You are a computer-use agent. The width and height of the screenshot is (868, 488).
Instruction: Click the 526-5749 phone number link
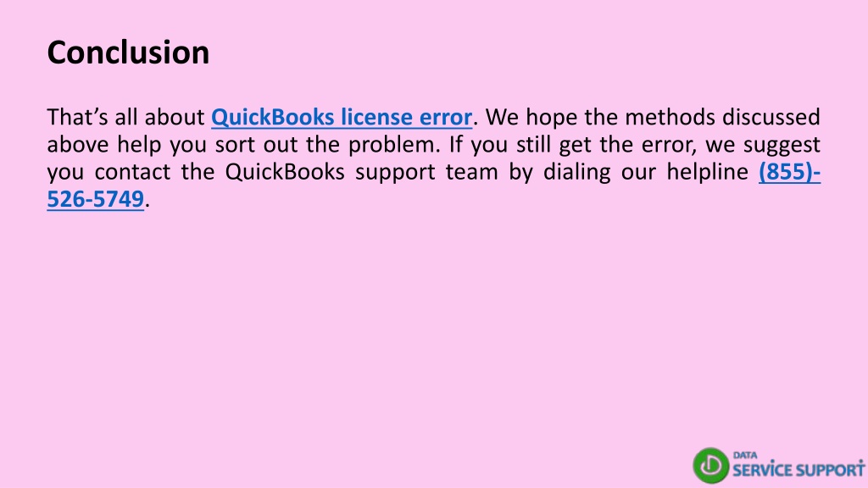(x=95, y=198)
